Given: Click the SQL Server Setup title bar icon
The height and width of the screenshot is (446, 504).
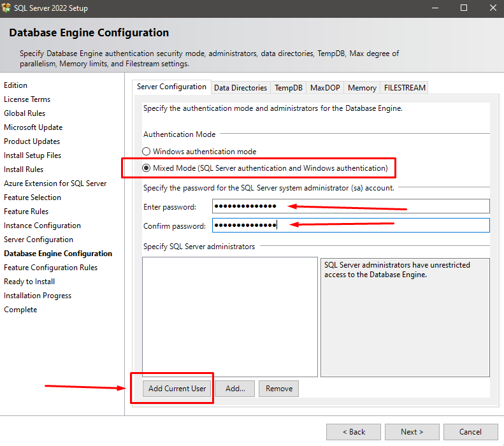Looking at the screenshot, I should click(x=6, y=8).
